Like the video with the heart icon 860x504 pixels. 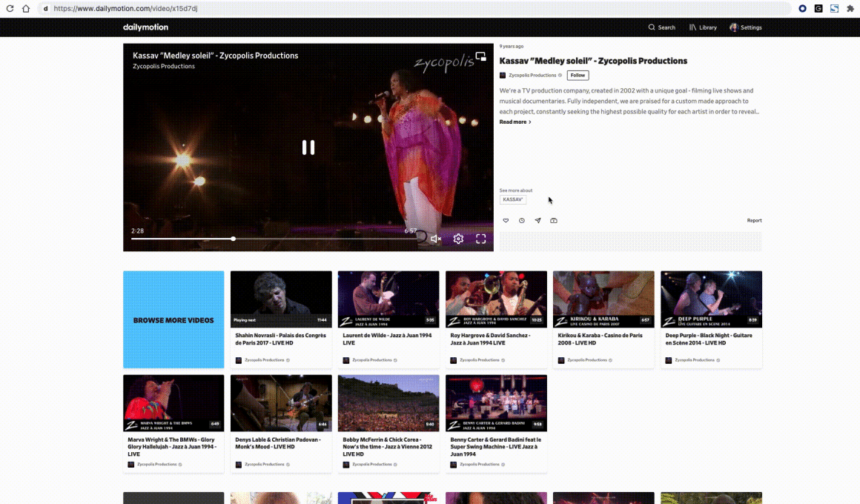(506, 221)
